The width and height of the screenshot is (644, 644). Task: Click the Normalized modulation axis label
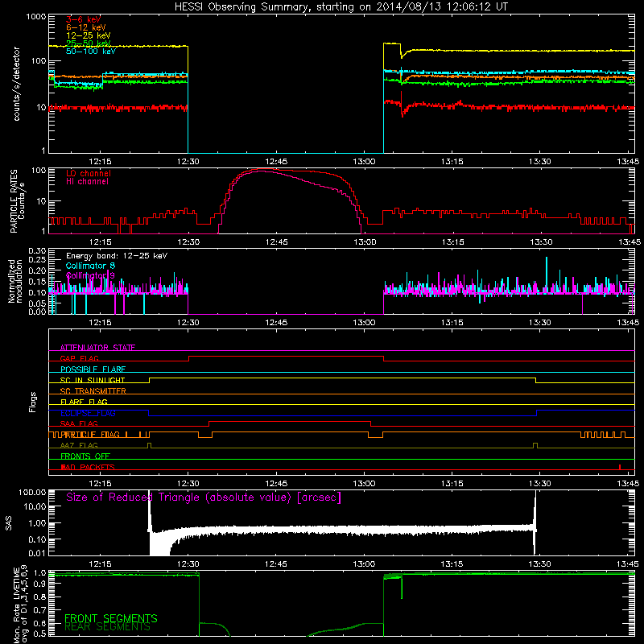14,281
